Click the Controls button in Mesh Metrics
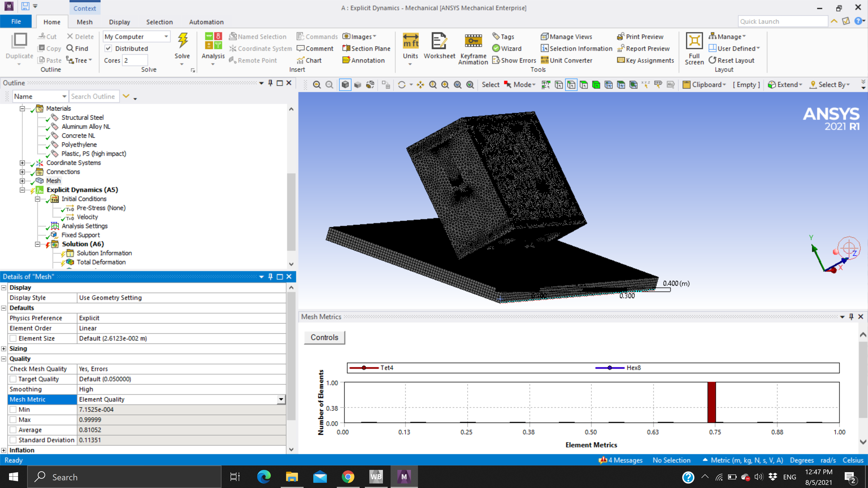The height and width of the screenshot is (488, 868). point(324,338)
